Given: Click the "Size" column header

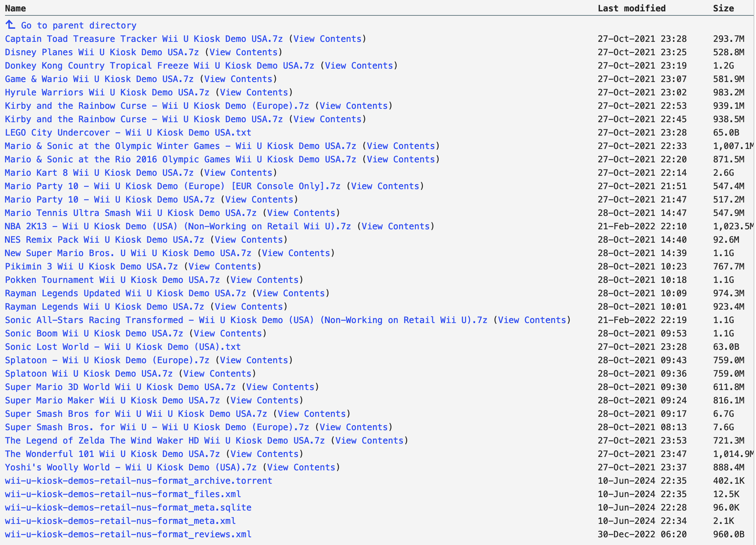Looking at the screenshot, I should [x=724, y=8].
